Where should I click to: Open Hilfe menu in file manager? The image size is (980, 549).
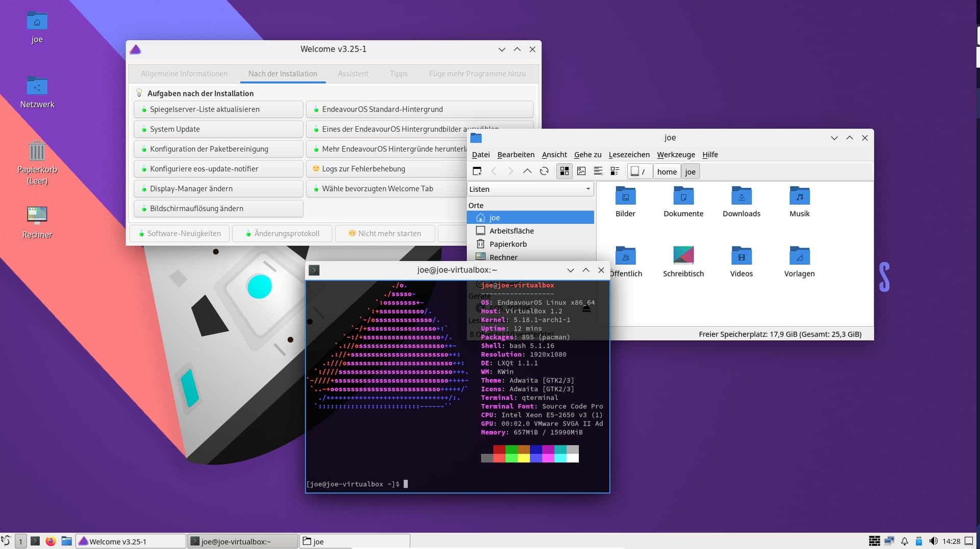(710, 155)
